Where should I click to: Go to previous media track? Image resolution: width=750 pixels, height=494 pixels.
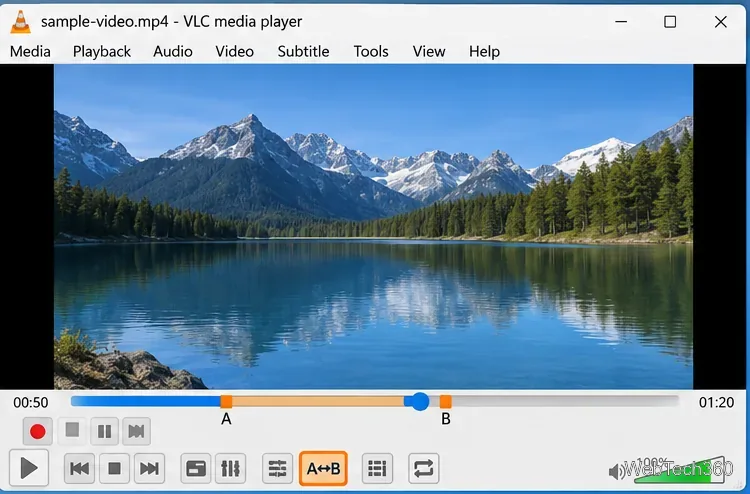(79, 468)
